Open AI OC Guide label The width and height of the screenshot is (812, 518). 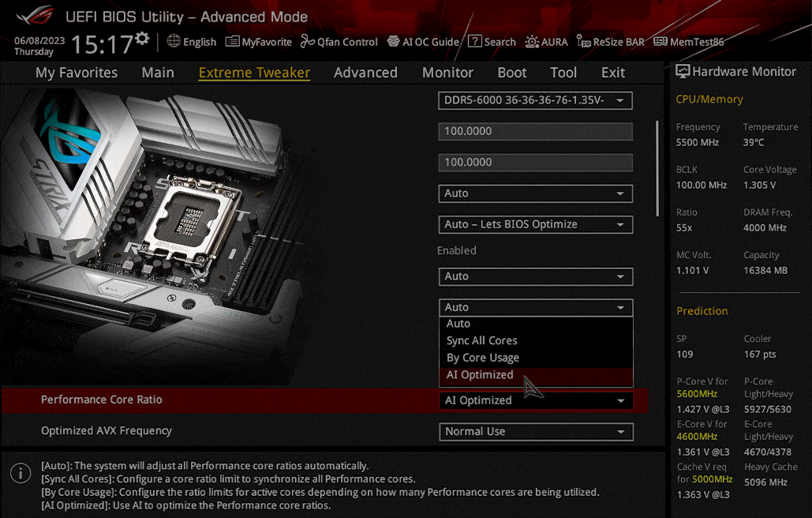431,42
